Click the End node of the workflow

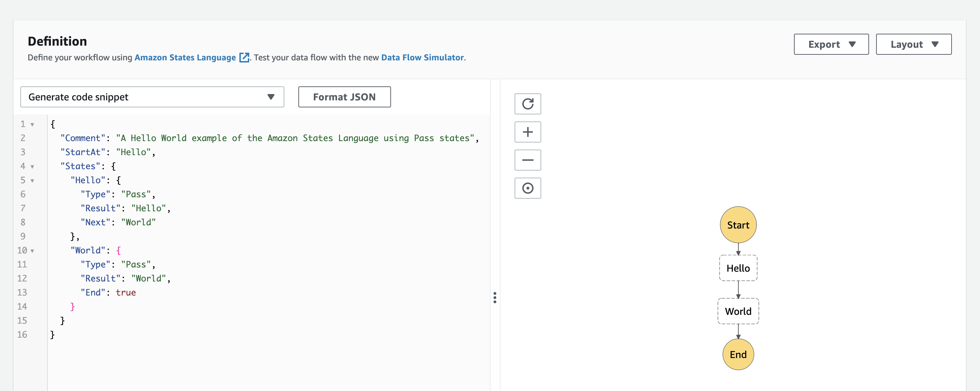point(738,354)
